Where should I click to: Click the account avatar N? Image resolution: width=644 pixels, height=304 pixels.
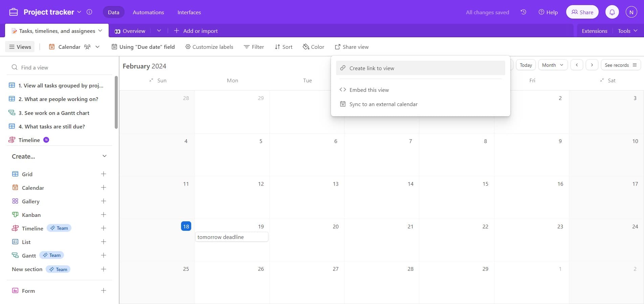pyautogui.click(x=631, y=12)
